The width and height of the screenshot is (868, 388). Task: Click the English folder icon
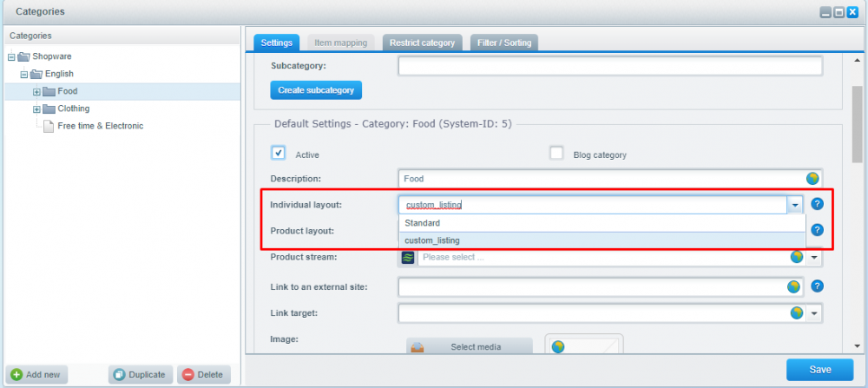36,74
